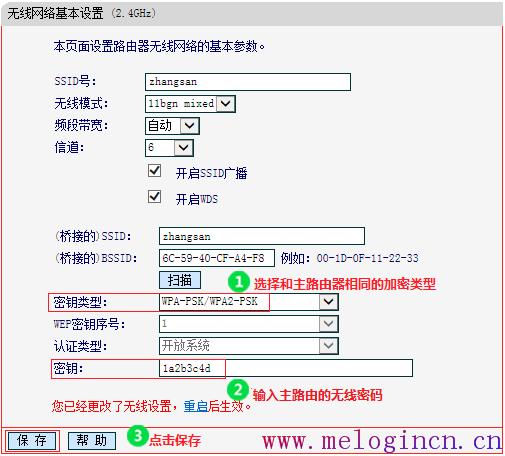
Task: Toggle the 开启WDS checkbox
Action: coord(154,197)
